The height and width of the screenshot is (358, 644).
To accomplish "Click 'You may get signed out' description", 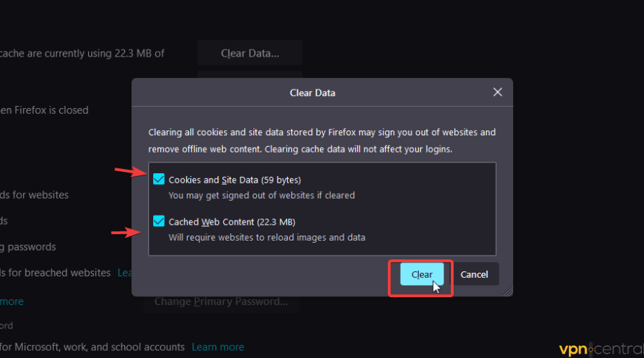I will coord(261,195).
